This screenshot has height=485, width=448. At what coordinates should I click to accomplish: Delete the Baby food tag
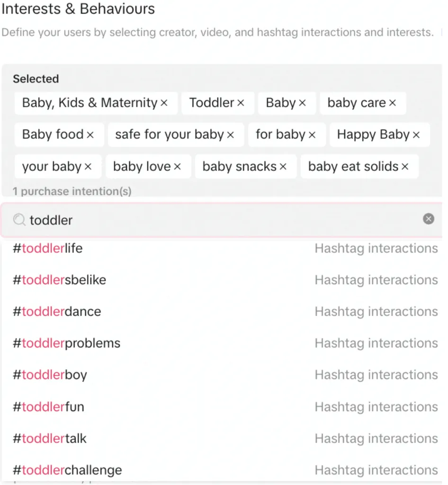pos(90,135)
